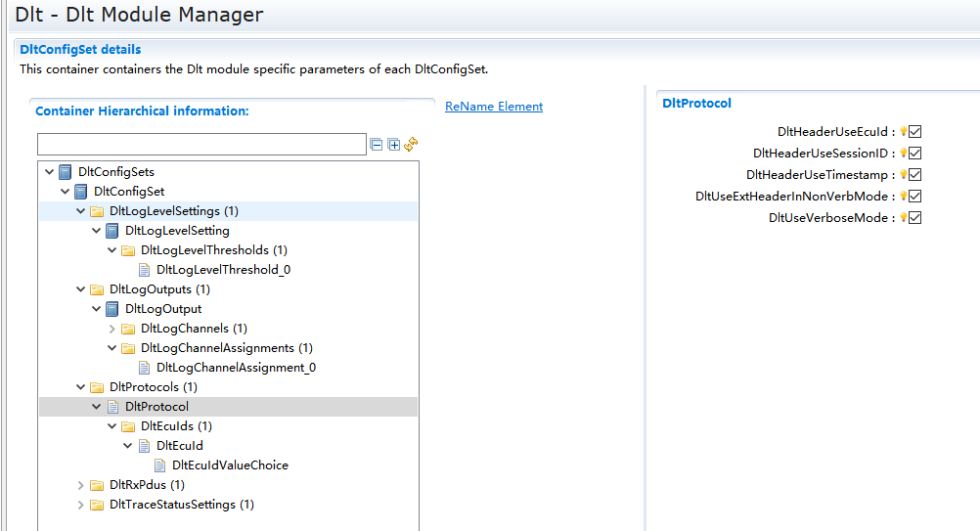
Task: Click the expand all tree icon
Action: 394,145
